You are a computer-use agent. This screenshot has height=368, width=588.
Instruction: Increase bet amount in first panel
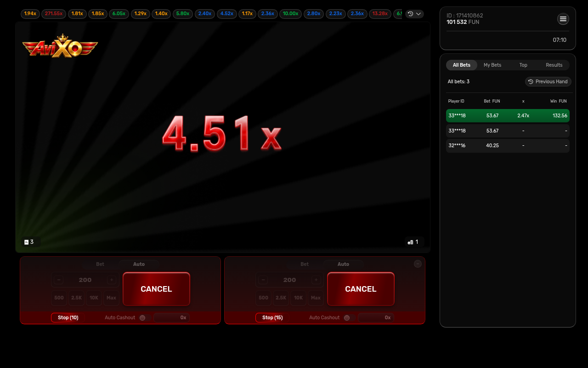[111, 280]
